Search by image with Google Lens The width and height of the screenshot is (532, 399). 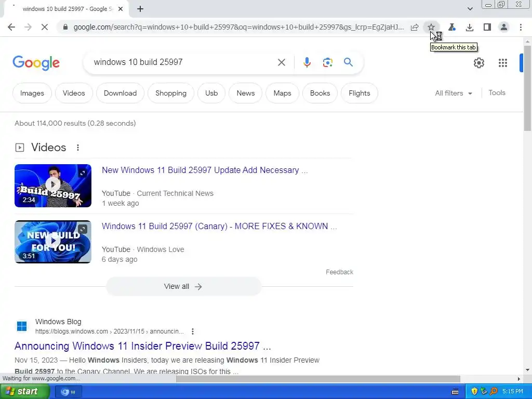[x=327, y=62]
